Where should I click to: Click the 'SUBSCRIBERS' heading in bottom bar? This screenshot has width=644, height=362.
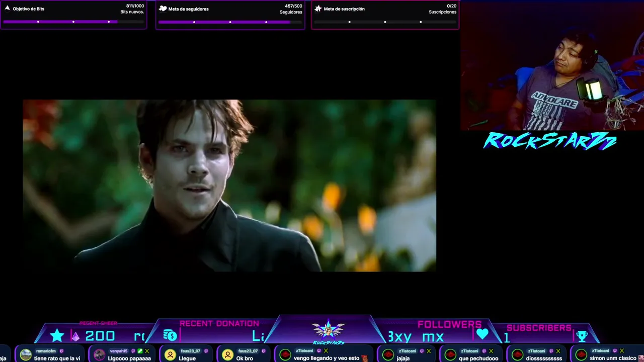[x=539, y=328]
